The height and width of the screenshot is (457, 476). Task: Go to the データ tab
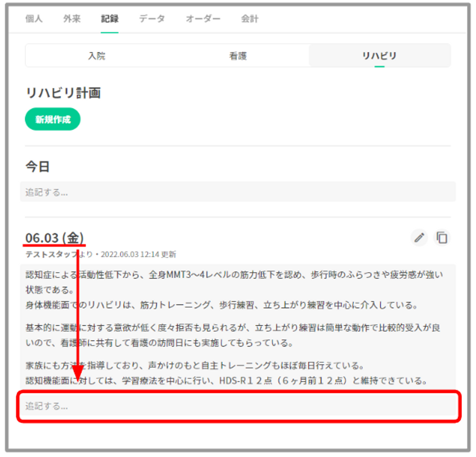(x=152, y=19)
